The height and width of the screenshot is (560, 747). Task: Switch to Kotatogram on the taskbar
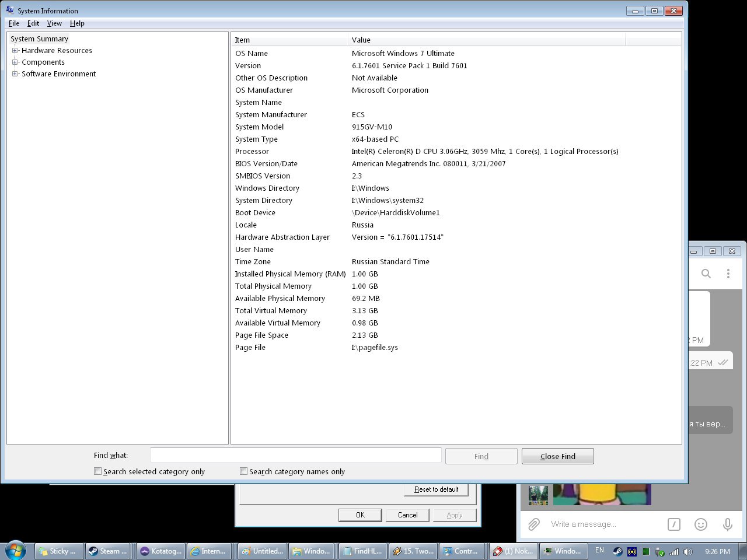click(x=160, y=551)
